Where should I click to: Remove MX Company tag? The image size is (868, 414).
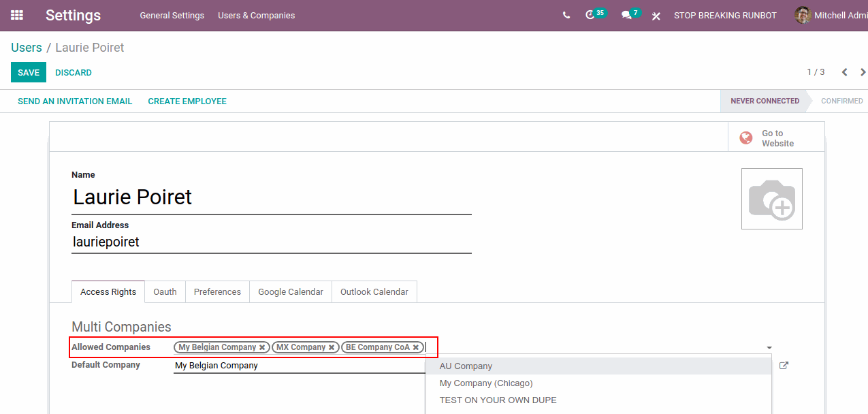(332, 347)
